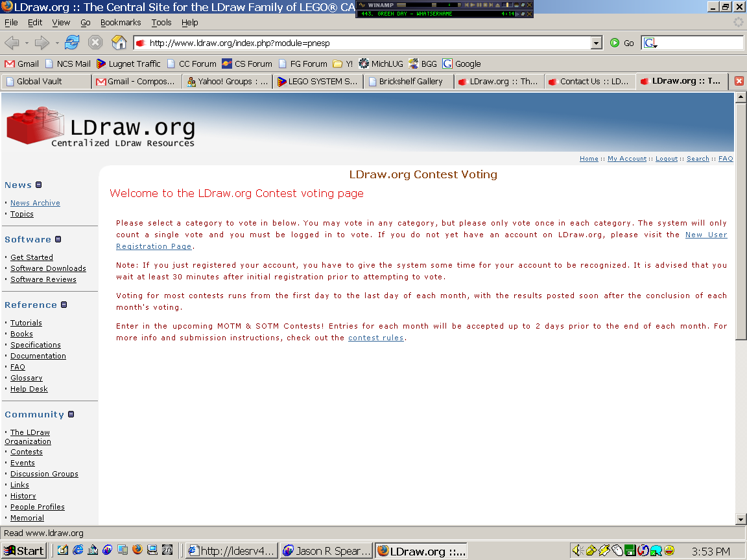747x560 pixels.
Task: Click the PTC Quick Launch icon
Action: point(167,550)
